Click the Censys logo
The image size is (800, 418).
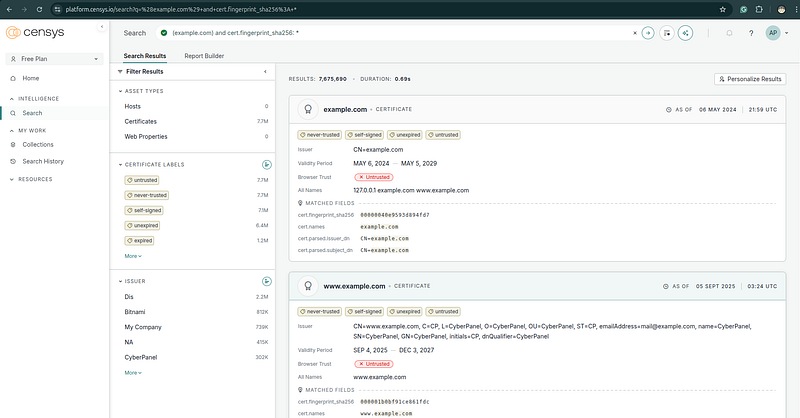tap(35, 33)
